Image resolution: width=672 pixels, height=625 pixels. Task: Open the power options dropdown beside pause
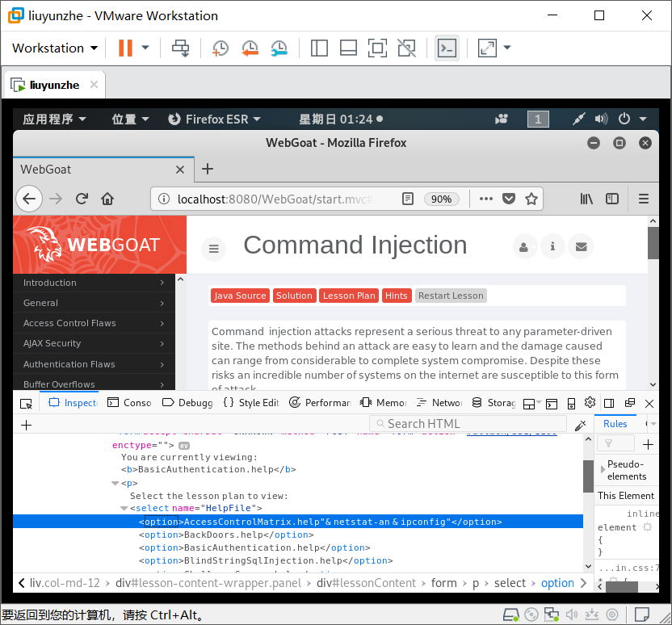tap(145, 48)
